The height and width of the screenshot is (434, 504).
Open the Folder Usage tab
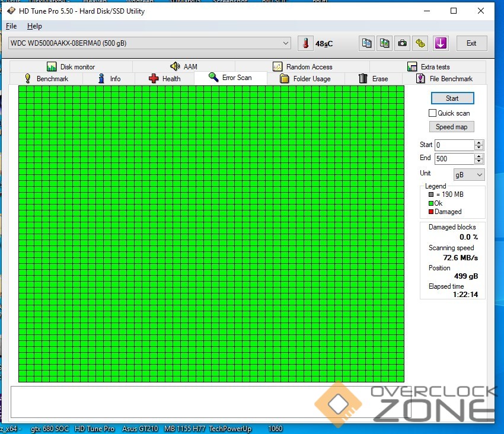[x=305, y=78]
